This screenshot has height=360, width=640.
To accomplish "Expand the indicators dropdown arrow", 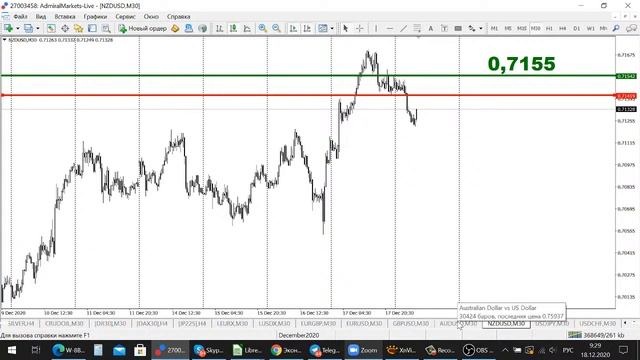I will [332, 29].
